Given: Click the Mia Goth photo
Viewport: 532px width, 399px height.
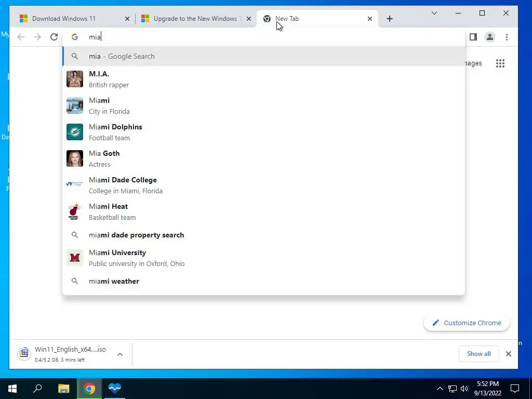Looking at the screenshot, I should click(75, 158).
